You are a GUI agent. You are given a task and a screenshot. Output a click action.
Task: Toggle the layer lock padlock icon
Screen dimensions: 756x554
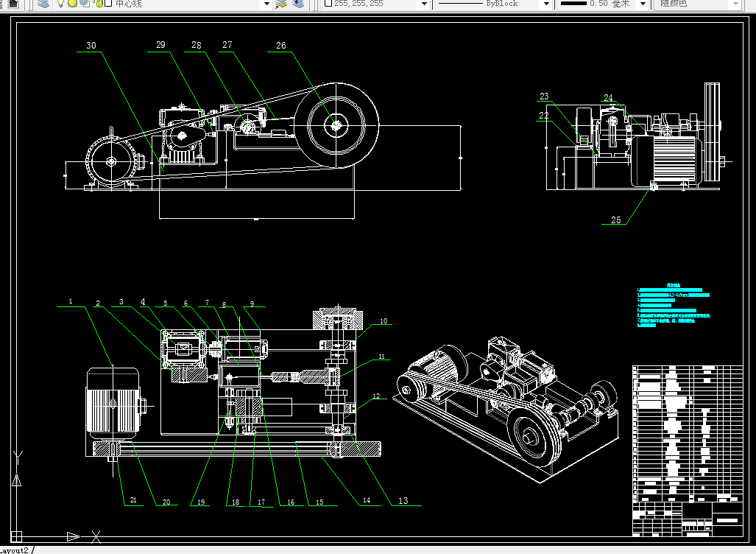coord(99,4)
